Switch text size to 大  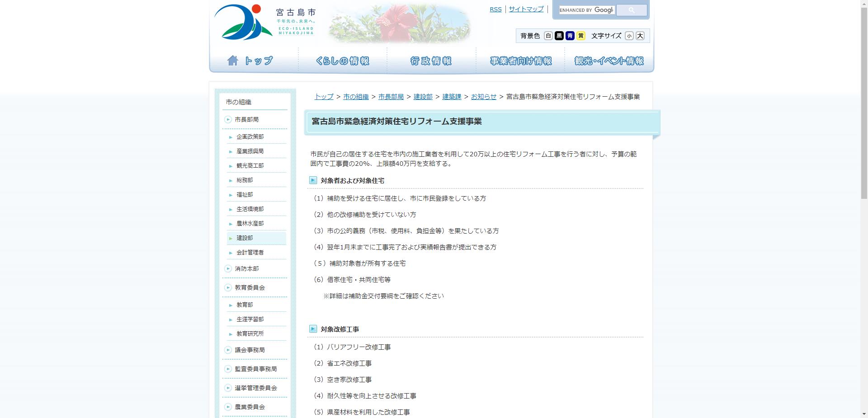click(639, 35)
